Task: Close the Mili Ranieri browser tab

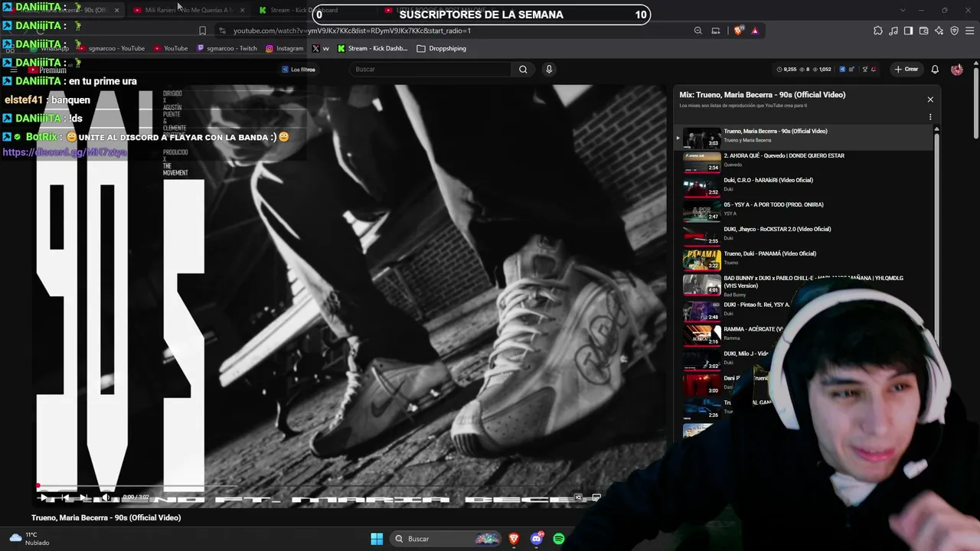Action: click(x=243, y=10)
